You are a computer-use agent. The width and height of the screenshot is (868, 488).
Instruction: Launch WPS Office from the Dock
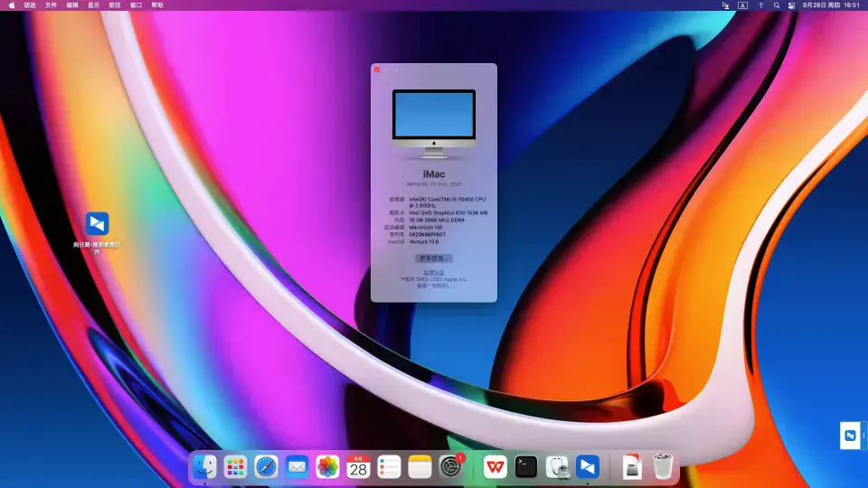pos(495,467)
